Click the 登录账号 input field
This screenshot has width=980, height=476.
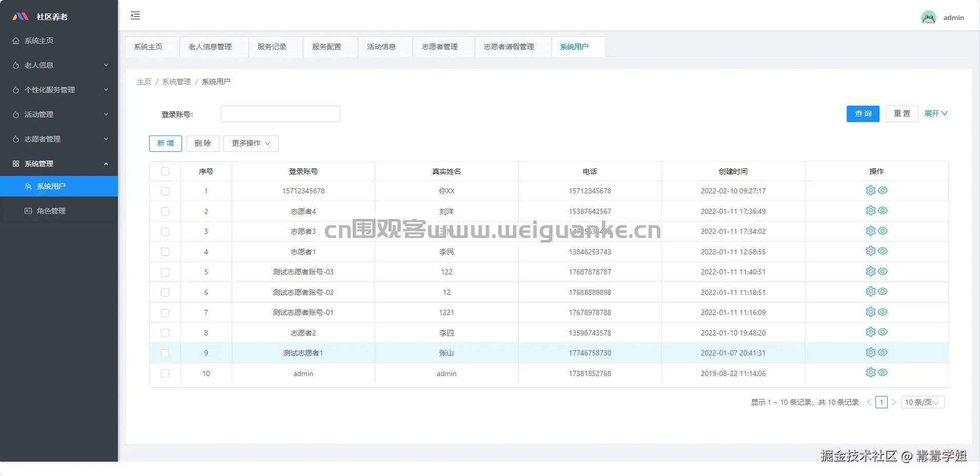[x=280, y=114]
